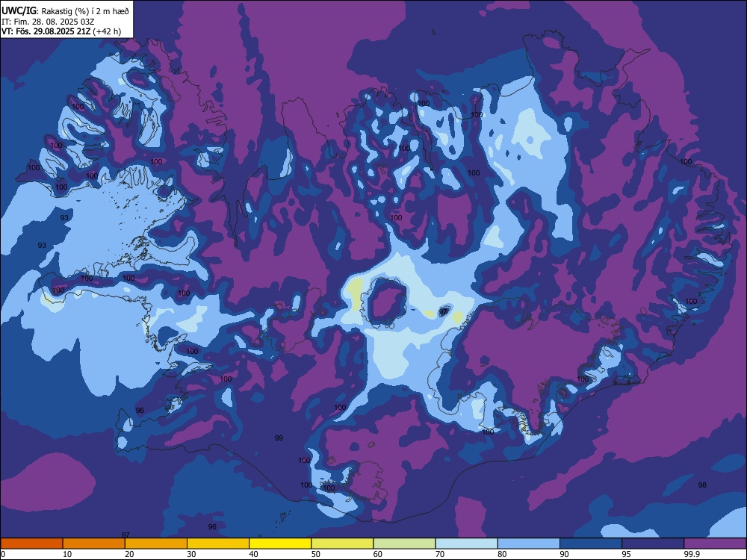Click the '0' legend scale label
Viewport: 747px width, 560px height.
pyautogui.click(x=3, y=554)
